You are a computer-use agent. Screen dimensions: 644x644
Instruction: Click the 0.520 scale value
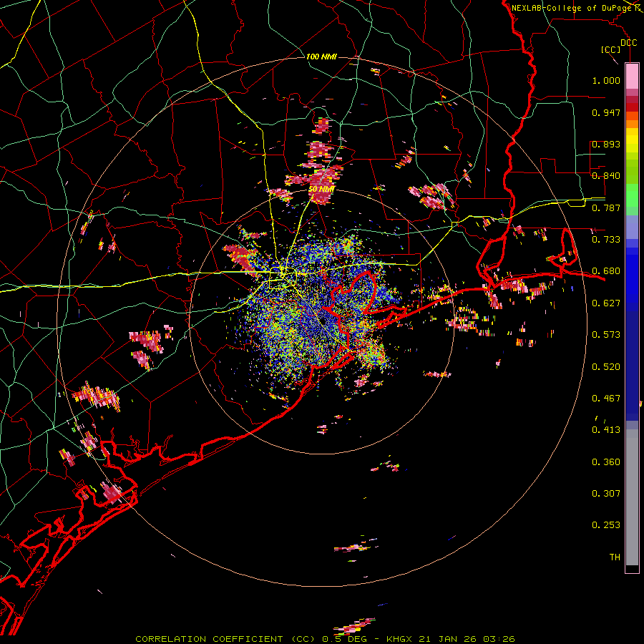click(x=606, y=367)
